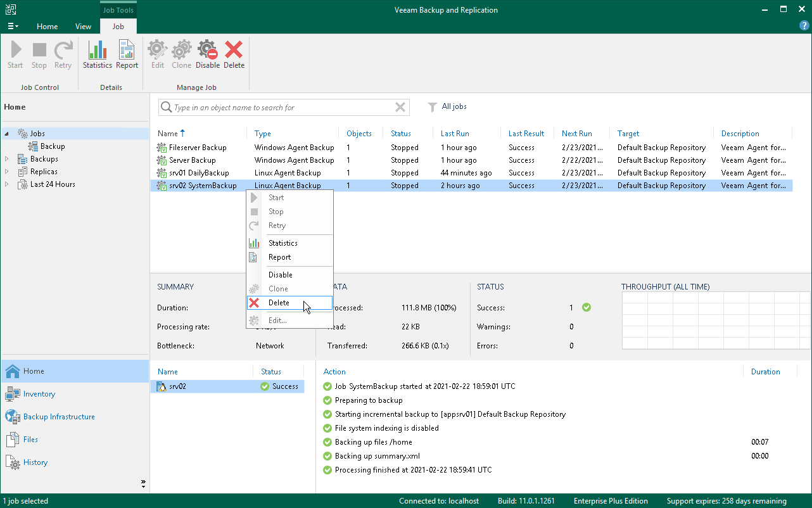The width and height of the screenshot is (812, 508).
Task: Switch to the View ribbon tab
Action: (83, 27)
